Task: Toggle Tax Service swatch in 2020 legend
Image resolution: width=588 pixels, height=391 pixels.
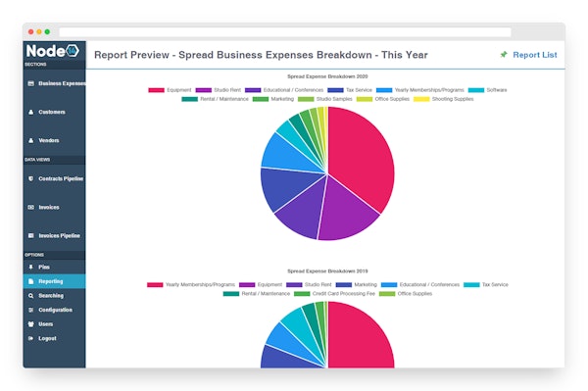Action: 335,90
